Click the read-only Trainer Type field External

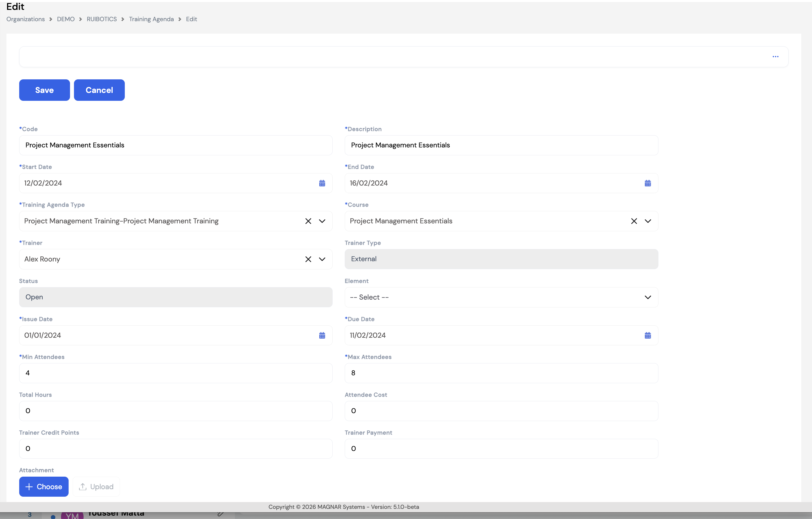click(x=501, y=259)
